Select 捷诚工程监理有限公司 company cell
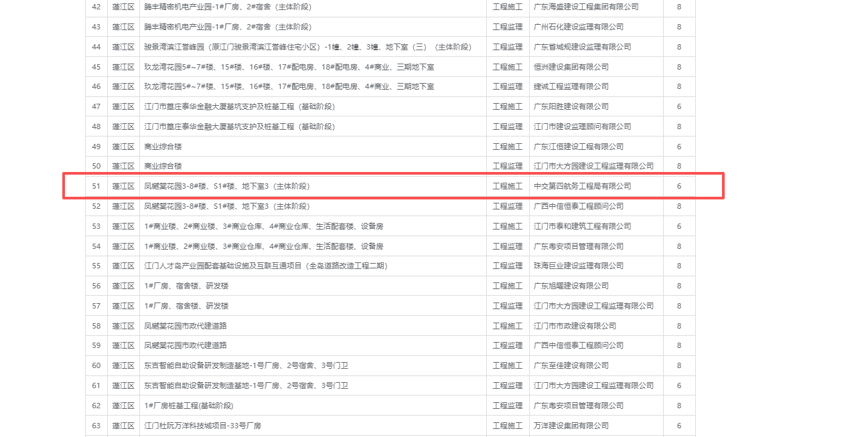The height and width of the screenshot is (437, 868). [x=571, y=86]
